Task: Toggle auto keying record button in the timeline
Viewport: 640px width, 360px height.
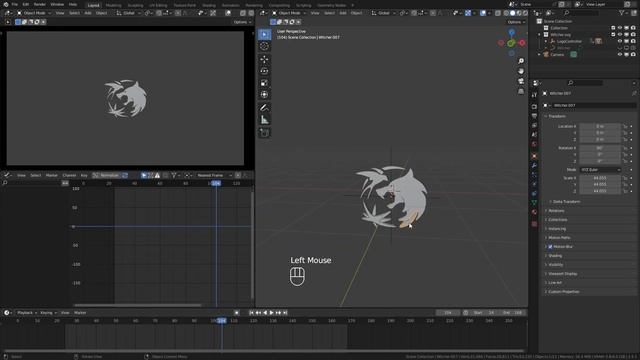Action: click(236, 313)
